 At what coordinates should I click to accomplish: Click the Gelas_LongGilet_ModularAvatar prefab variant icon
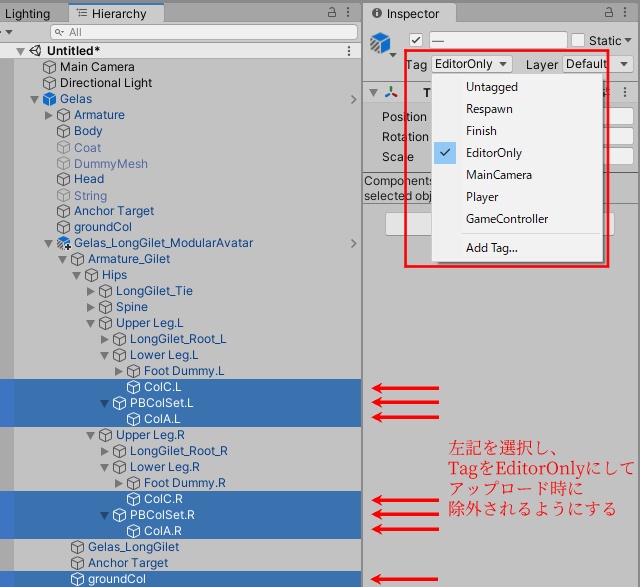coord(63,243)
